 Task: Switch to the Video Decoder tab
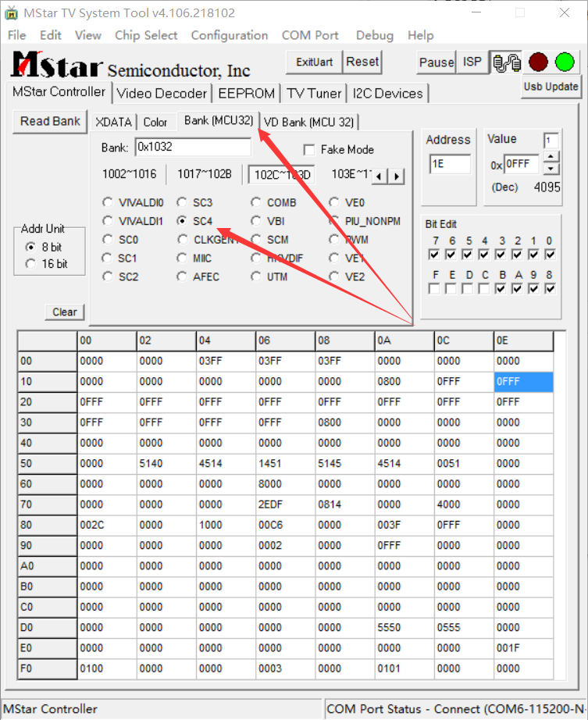coord(162,94)
